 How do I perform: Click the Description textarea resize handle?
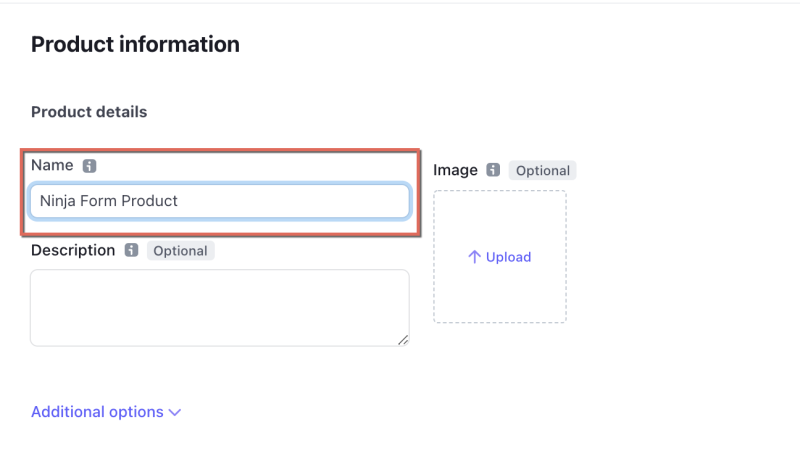[402, 340]
